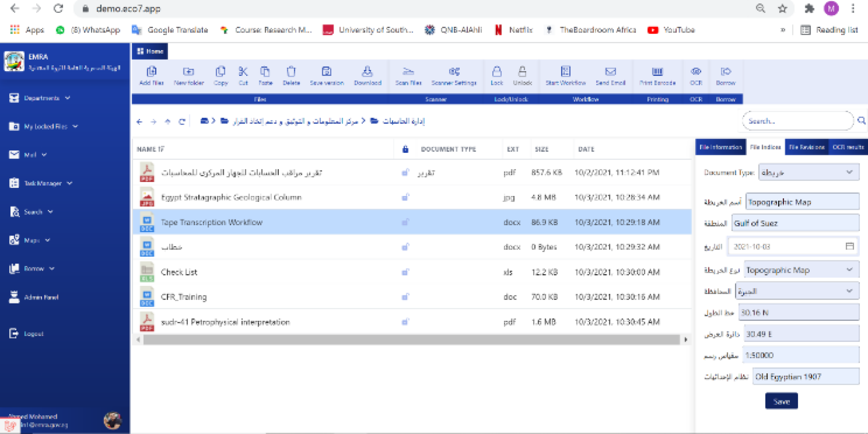
Task: Toggle lock on Tape Transcription Workflow row
Action: 405,222
